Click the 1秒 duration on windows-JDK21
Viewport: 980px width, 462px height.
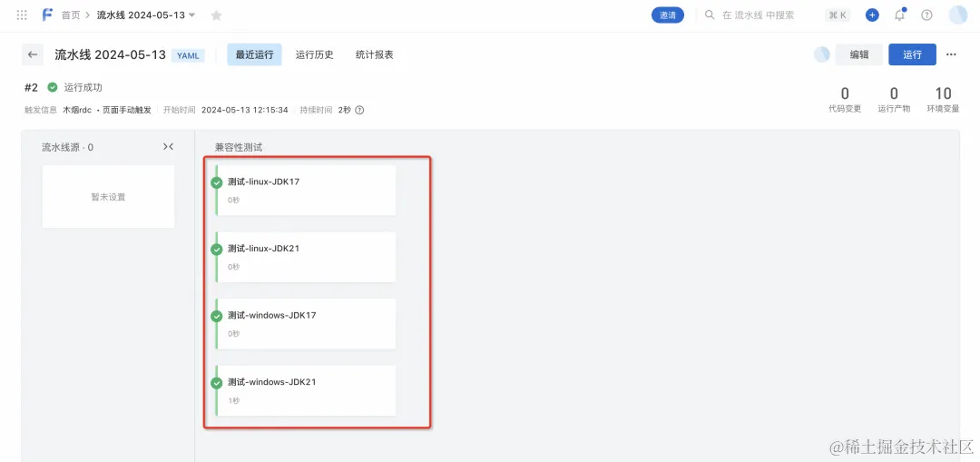[234, 400]
